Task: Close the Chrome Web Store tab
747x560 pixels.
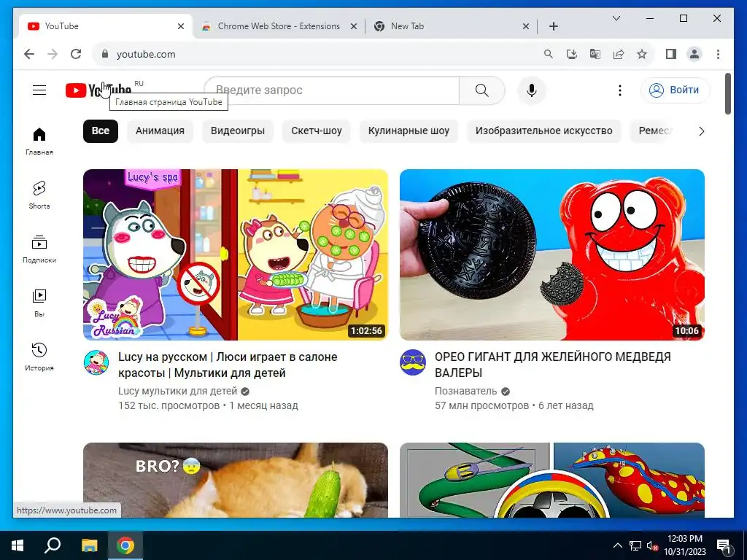Action: coord(354,26)
